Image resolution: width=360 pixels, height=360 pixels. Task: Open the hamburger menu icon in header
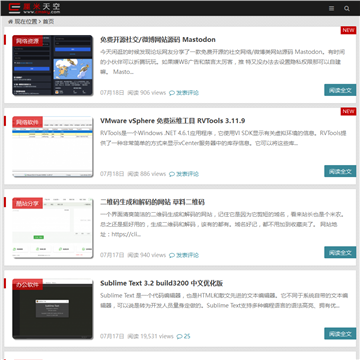331,9
